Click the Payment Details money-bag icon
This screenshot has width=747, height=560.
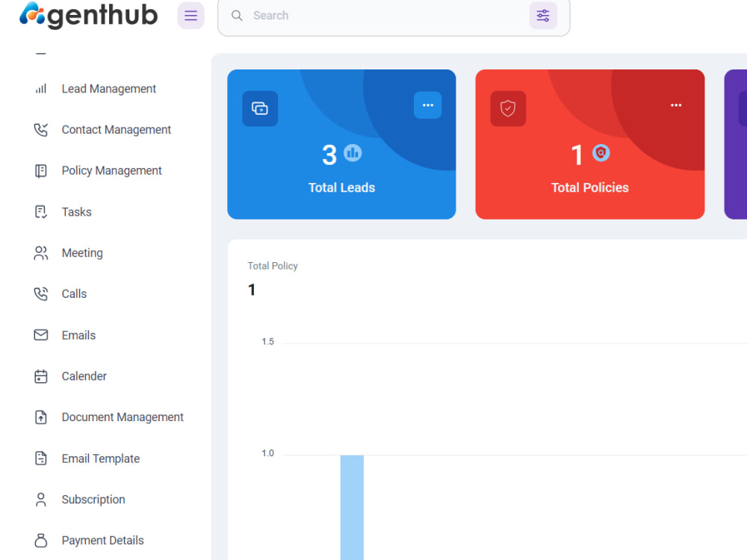41,541
